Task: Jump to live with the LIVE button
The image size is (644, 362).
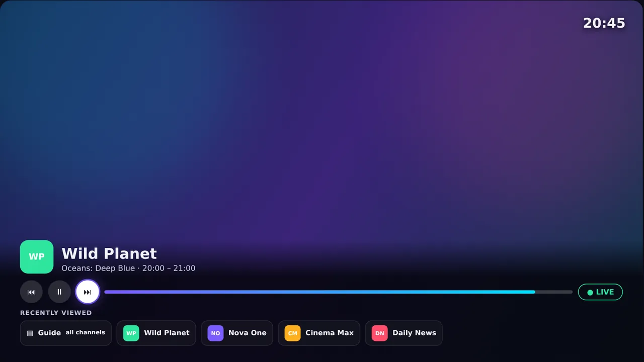Action: tap(600, 292)
